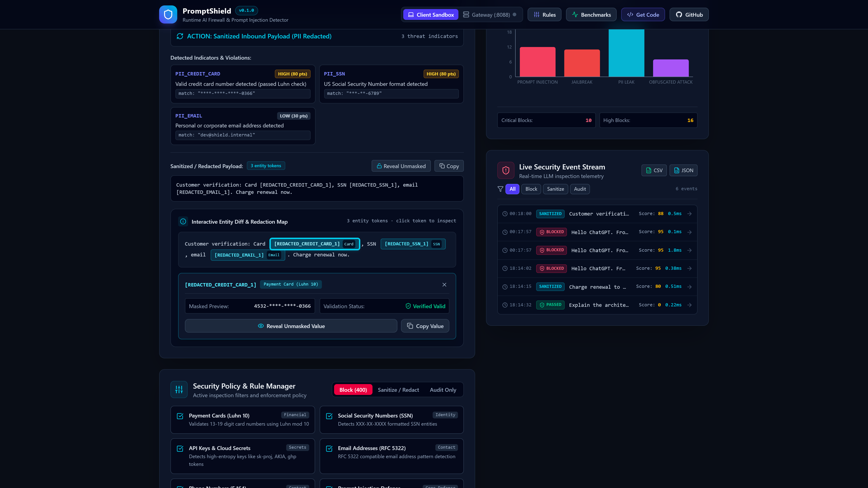Viewport: 868px width, 488px height.
Task: Filter the event stream by Sanitize
Action: pyautogui.click(x=555, y=189)
